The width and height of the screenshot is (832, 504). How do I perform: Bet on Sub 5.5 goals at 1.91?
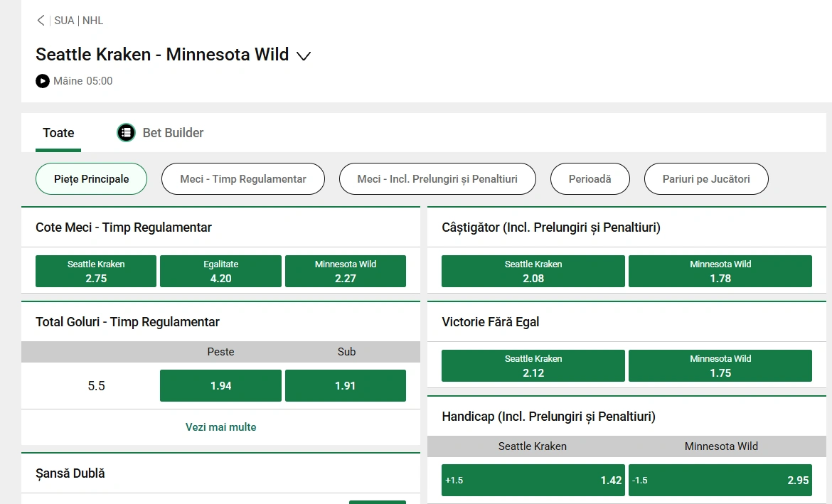[x=346, y=385]
